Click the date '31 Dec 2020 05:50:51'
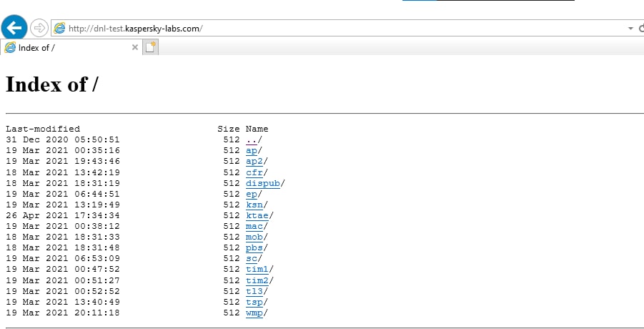This screenshot has width=644, height=329. pyautogui.click(x=63, y=139)
